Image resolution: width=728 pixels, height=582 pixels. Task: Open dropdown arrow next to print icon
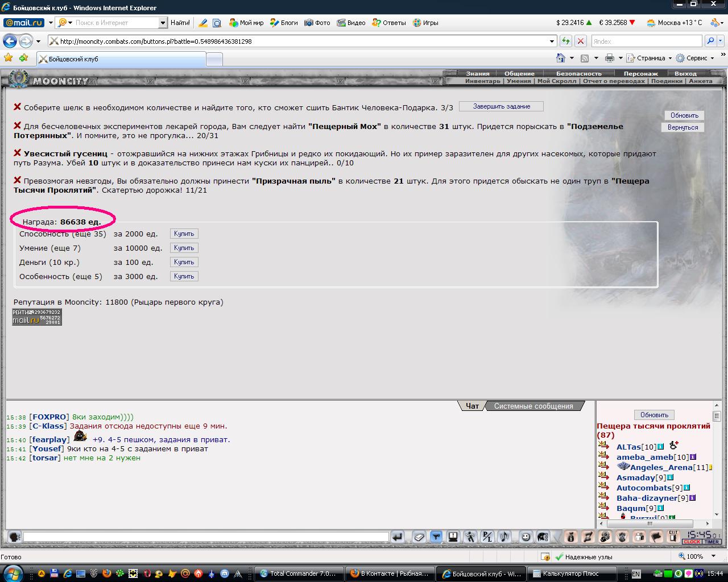click(x=621, y=58)
